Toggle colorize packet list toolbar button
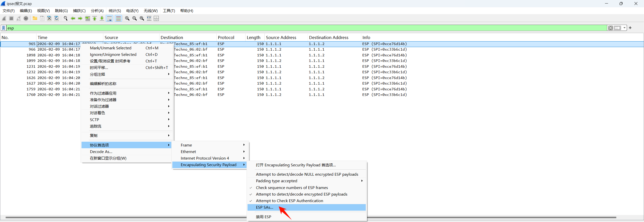This screenshot has width=644, height=222. pos(118,18)
